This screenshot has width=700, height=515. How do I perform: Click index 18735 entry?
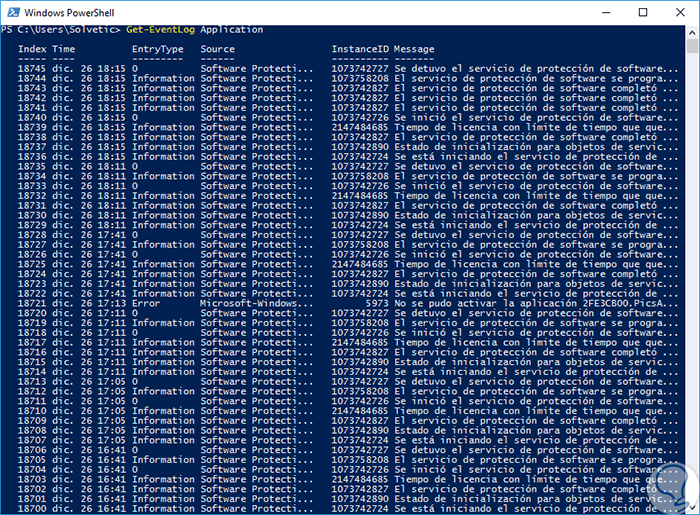(x=32, y=166)
